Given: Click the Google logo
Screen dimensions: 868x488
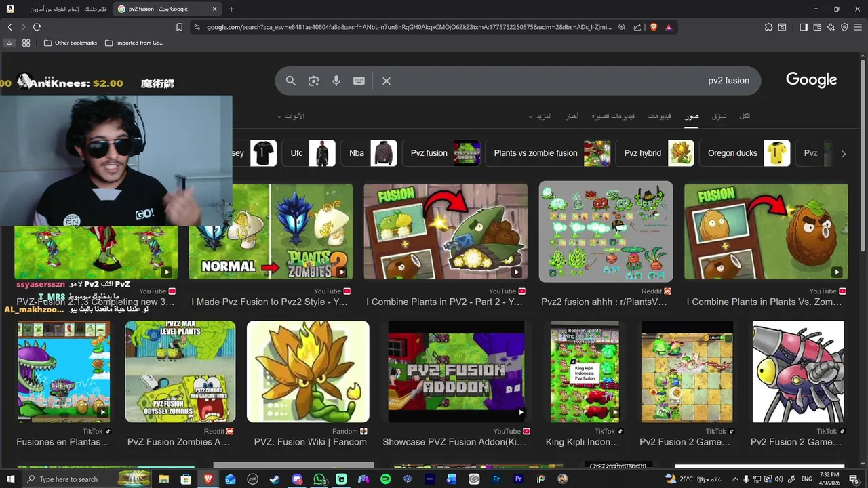Looking at the screenshot, I should click(811, 80).
